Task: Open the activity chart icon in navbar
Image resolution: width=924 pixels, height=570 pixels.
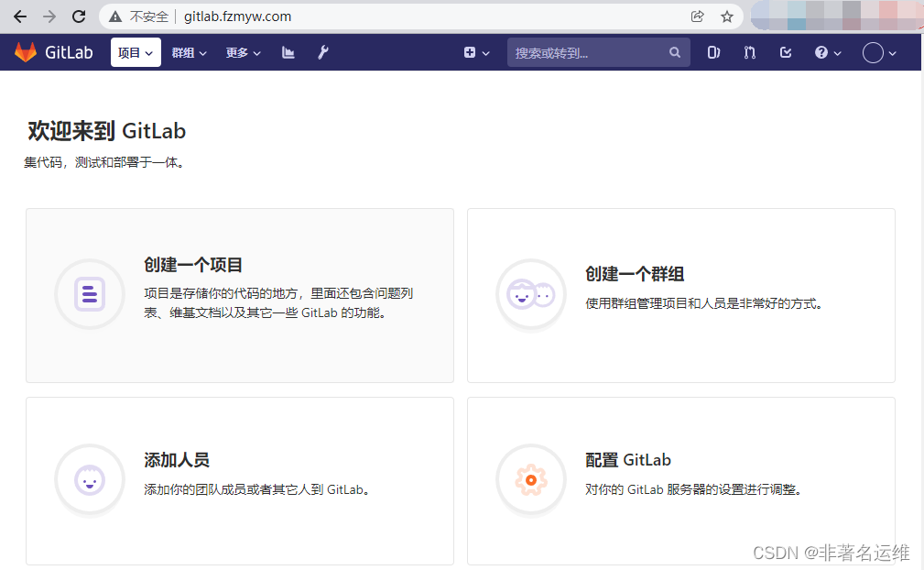Action: (288, 52)
